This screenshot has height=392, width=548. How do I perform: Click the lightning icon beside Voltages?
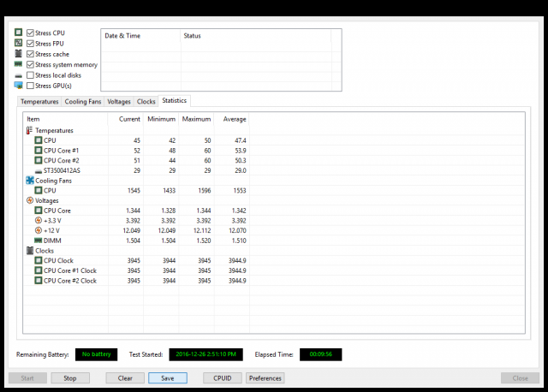point(30,200)
